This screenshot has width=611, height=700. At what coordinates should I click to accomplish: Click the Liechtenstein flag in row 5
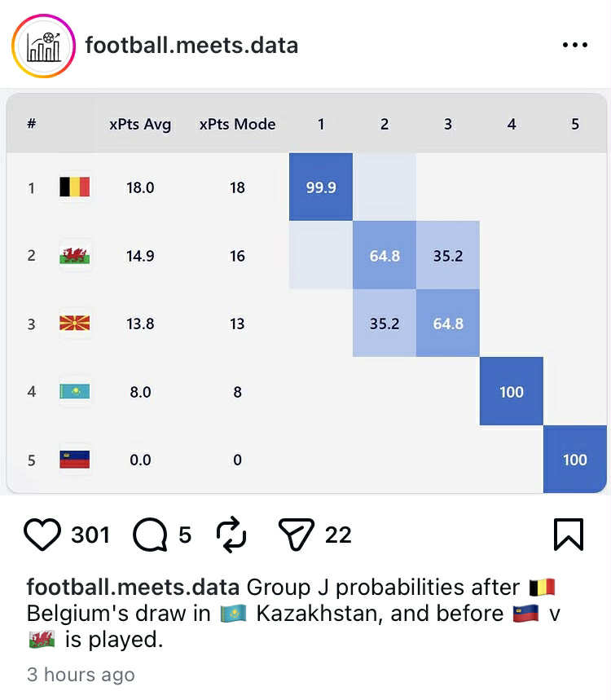pos(75,460)
